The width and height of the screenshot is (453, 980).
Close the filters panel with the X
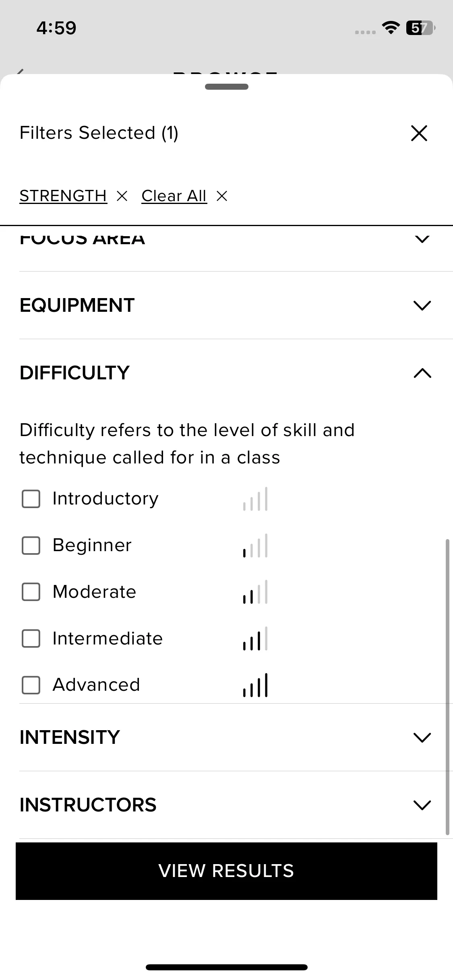click(x=419, y=133)
